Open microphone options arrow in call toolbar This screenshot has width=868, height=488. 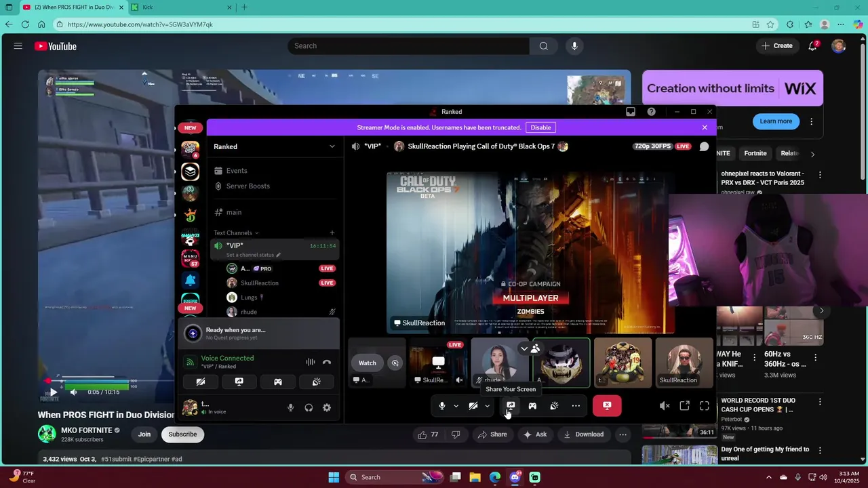pos(456,406)
